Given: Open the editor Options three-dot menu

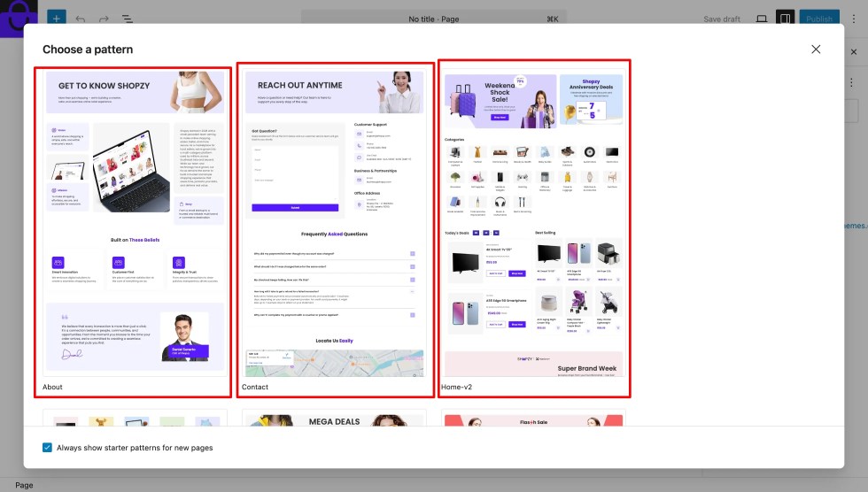Looking at the screenshot, I should [854, 19].
